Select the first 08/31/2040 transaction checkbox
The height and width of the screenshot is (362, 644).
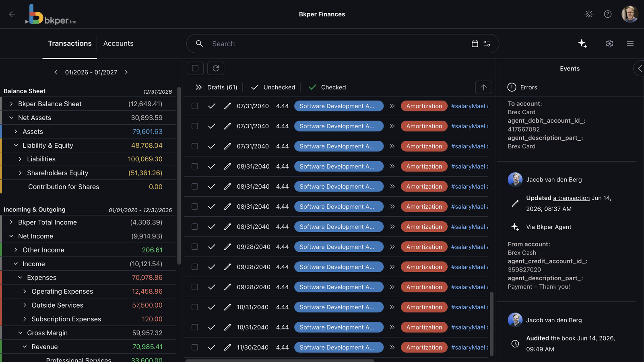click(195, 166)
